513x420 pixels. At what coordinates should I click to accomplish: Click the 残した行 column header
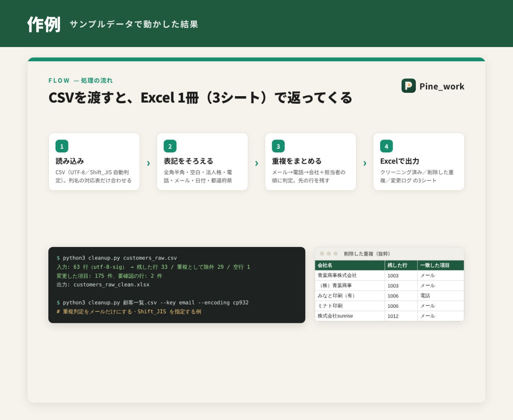(401, 265)
